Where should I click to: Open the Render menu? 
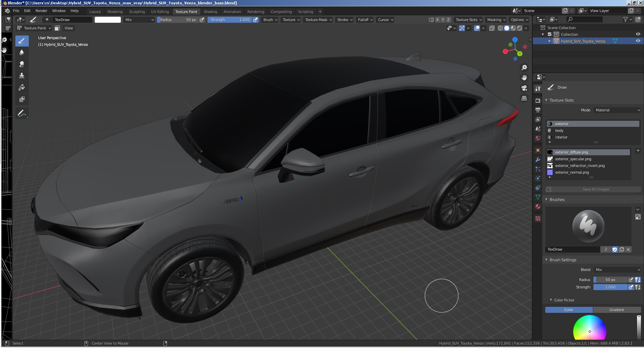click(41, 11)
